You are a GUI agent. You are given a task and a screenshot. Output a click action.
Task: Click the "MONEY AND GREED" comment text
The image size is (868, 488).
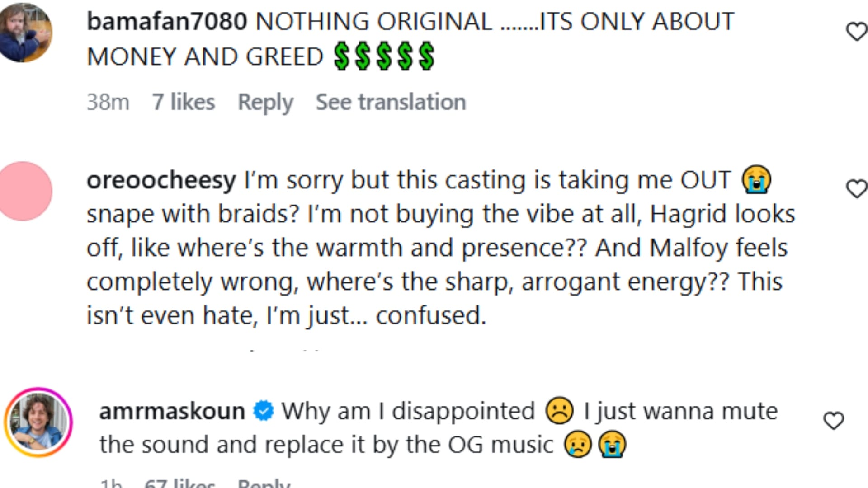point(205,57)
